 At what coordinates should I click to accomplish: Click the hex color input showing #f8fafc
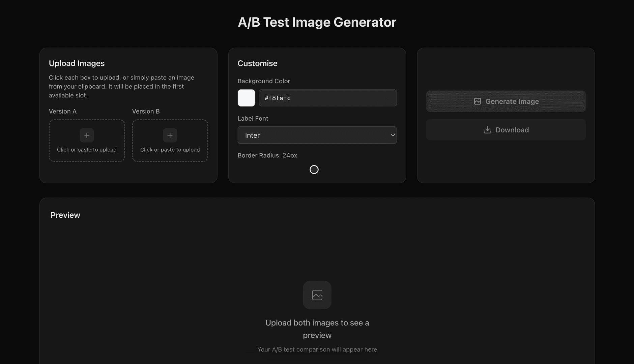(x=327, y=98)
